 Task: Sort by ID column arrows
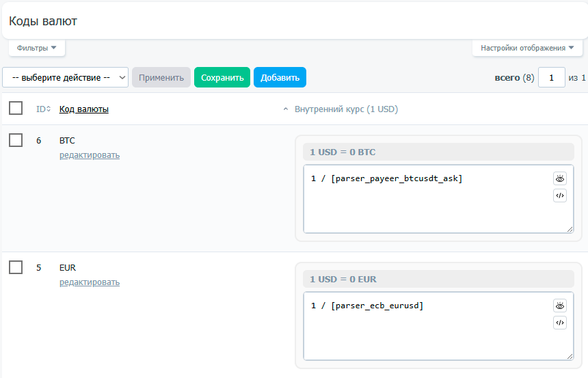pos(48,109)
